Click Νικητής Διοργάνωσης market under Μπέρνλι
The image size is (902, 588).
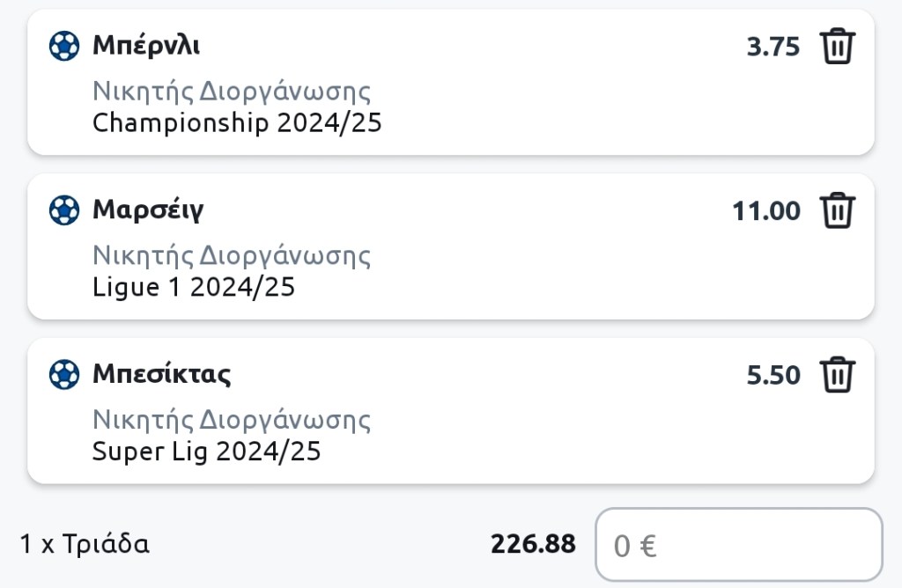232,92
